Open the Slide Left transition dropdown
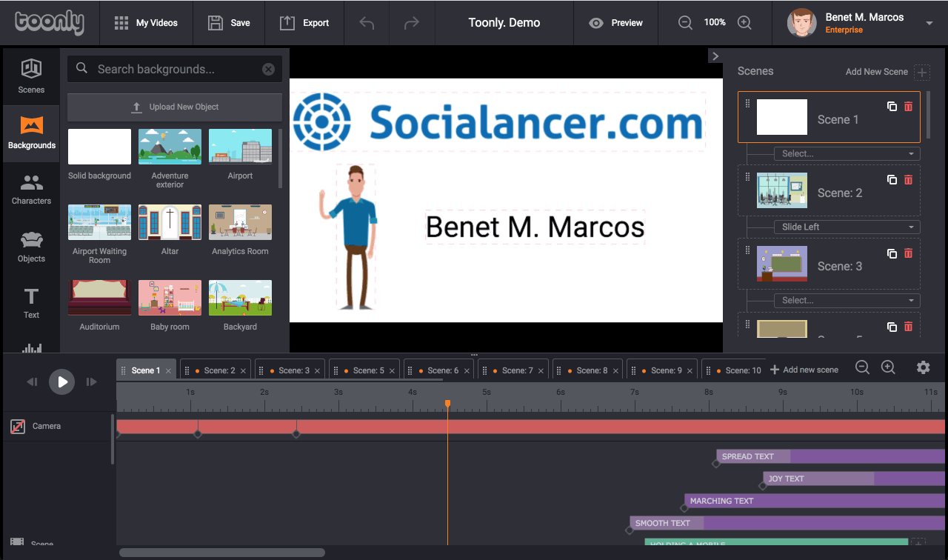This screenshot has width=948, height=560. tap(847, 227)
